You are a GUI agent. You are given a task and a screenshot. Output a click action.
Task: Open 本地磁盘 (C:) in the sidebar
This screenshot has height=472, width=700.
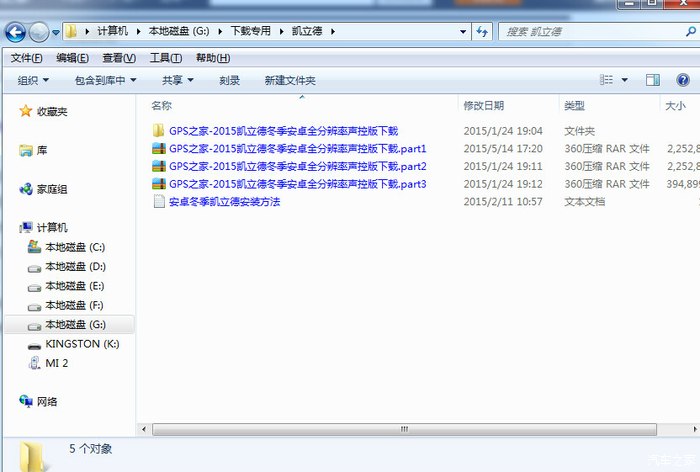[x=75, y=247]
